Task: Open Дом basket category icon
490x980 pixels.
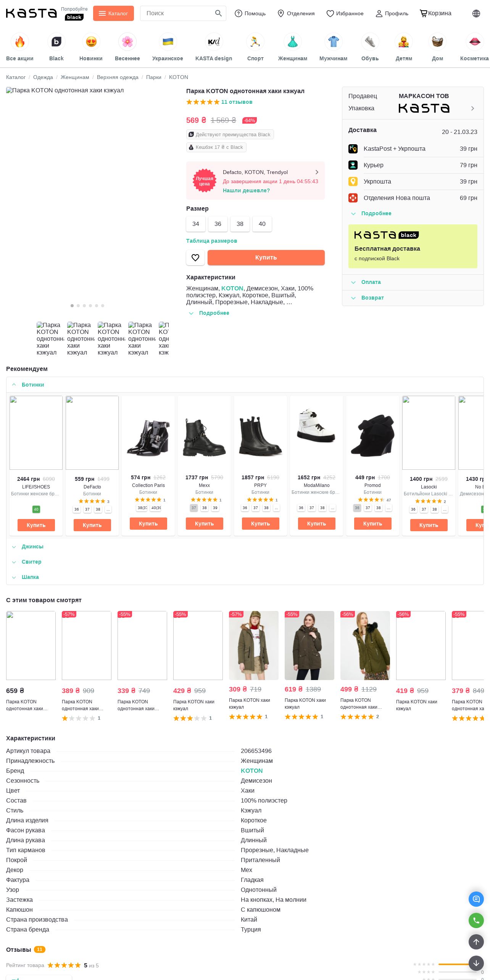Action: pyautogui.click(x=437, y=42)
